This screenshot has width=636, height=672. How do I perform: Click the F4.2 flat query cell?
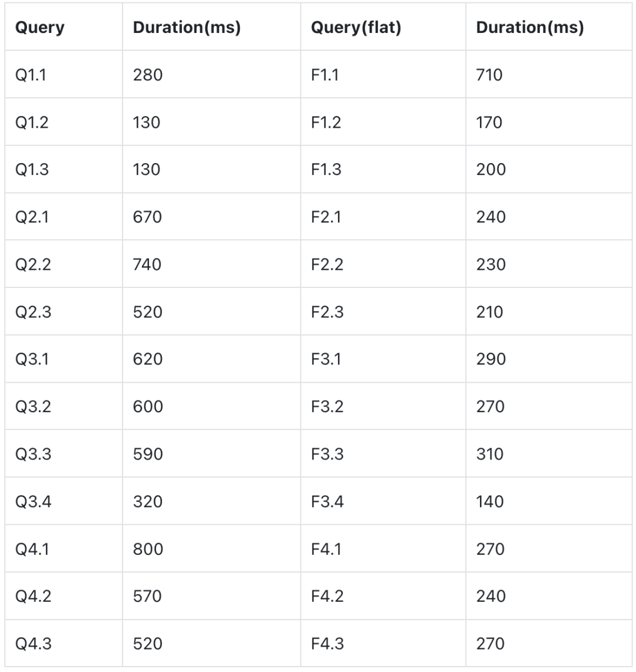pos(327,596)
